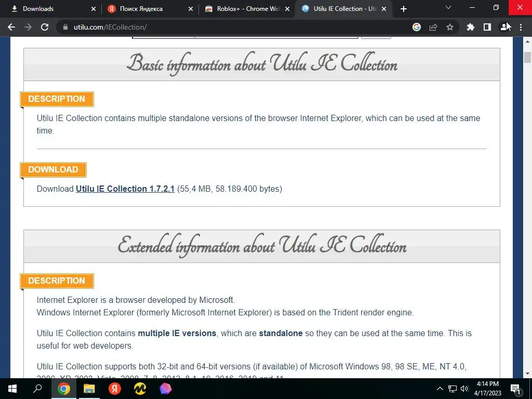Viewport: 532px width, 399px height.
Task: Open Google icon in address bar
Action: [x=416, y=27]
